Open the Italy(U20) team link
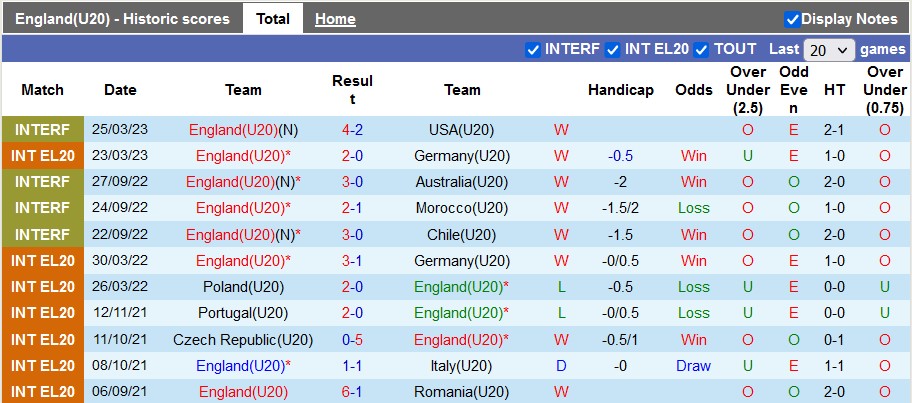Viewport: 912px width, 403px height. pyautogui.click(x=462, y=365)
